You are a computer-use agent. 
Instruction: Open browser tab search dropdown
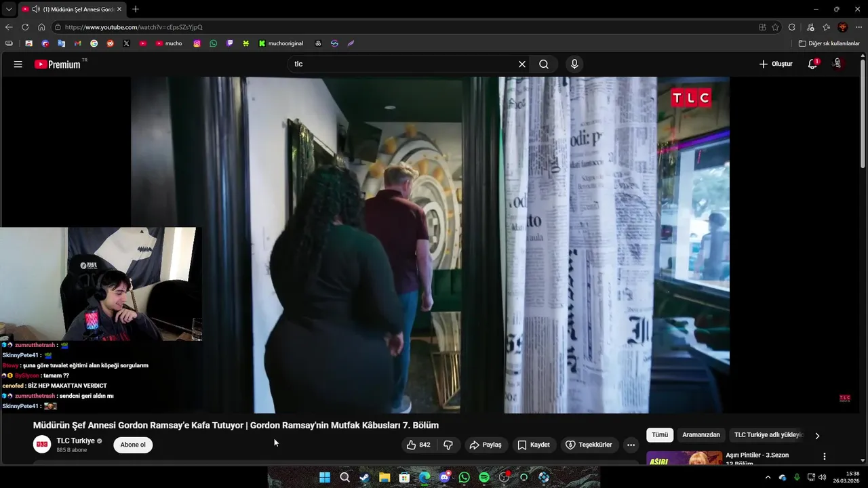pyautogui.click(x=9, y=9)
